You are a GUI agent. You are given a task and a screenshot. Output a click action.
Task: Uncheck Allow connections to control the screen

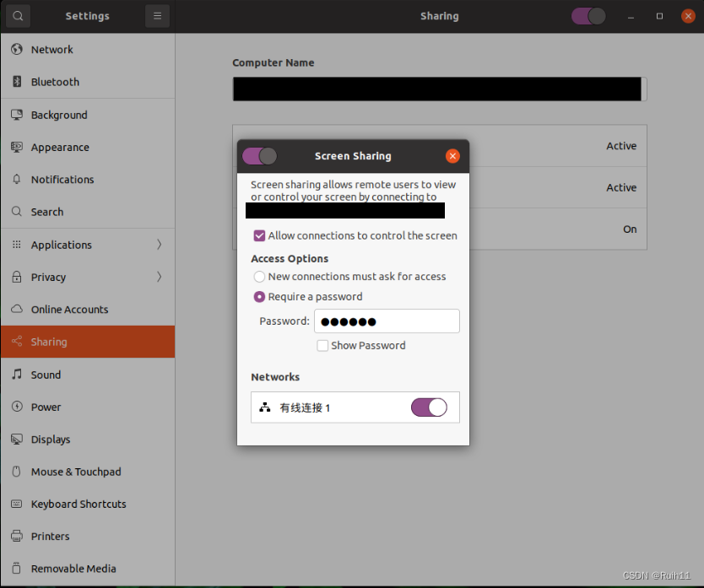(x=259, y=235)
